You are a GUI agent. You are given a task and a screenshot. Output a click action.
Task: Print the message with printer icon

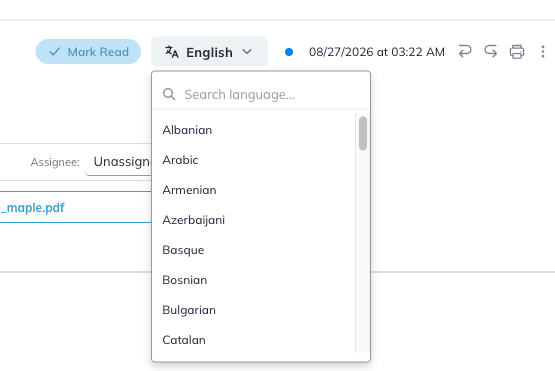517,52
